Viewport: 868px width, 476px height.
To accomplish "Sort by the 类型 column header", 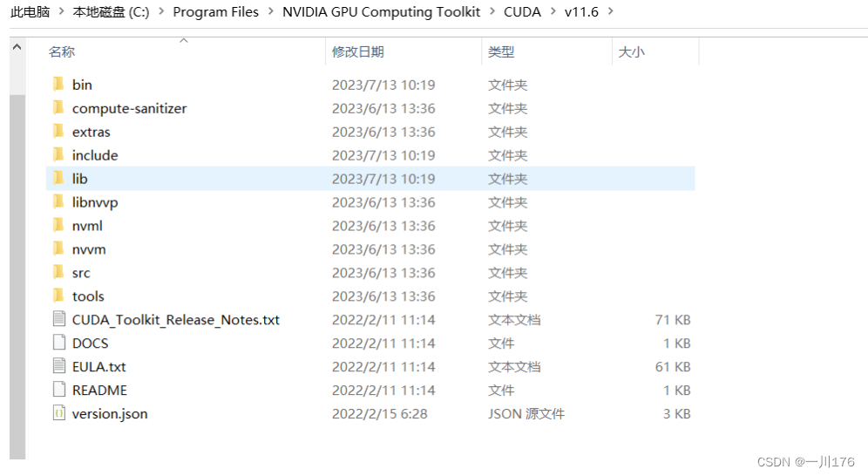I will 501,52.
